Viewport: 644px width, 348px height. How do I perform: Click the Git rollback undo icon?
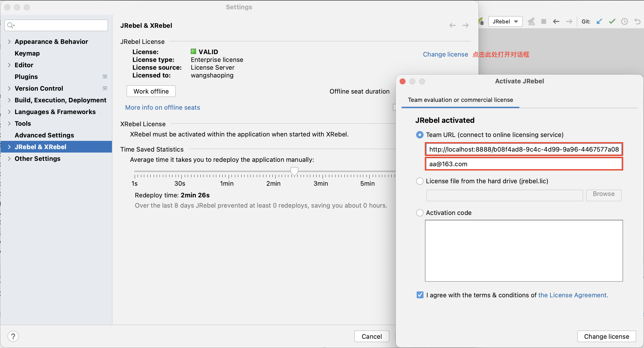click(x=637, y=21)
